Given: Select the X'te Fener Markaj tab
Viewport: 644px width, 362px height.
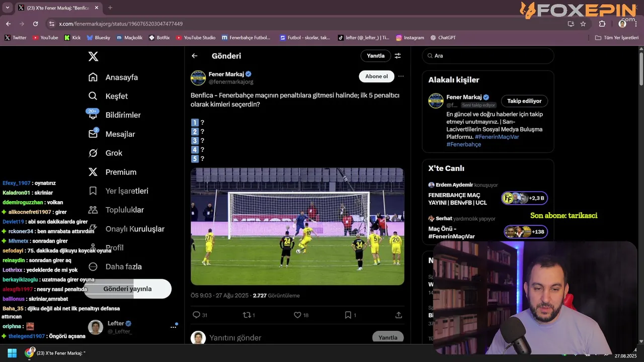Looking at the screenshot, I should coord(57,8).
